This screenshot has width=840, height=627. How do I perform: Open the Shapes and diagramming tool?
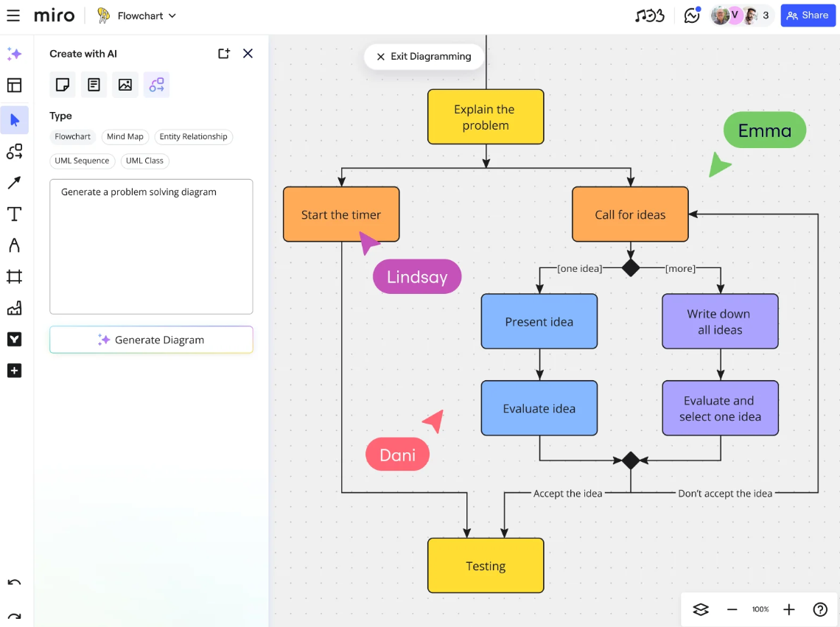15,152
